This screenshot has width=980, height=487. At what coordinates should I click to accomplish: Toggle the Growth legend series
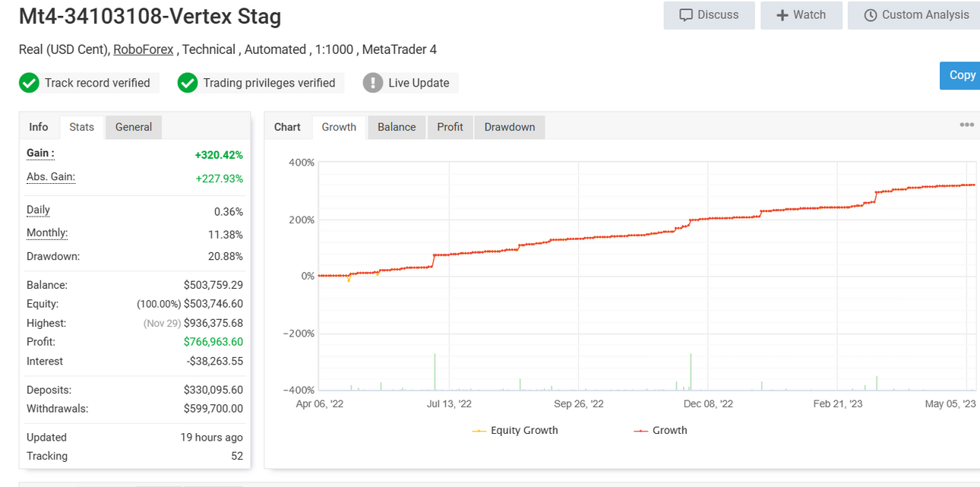click(x=660, y=430)
